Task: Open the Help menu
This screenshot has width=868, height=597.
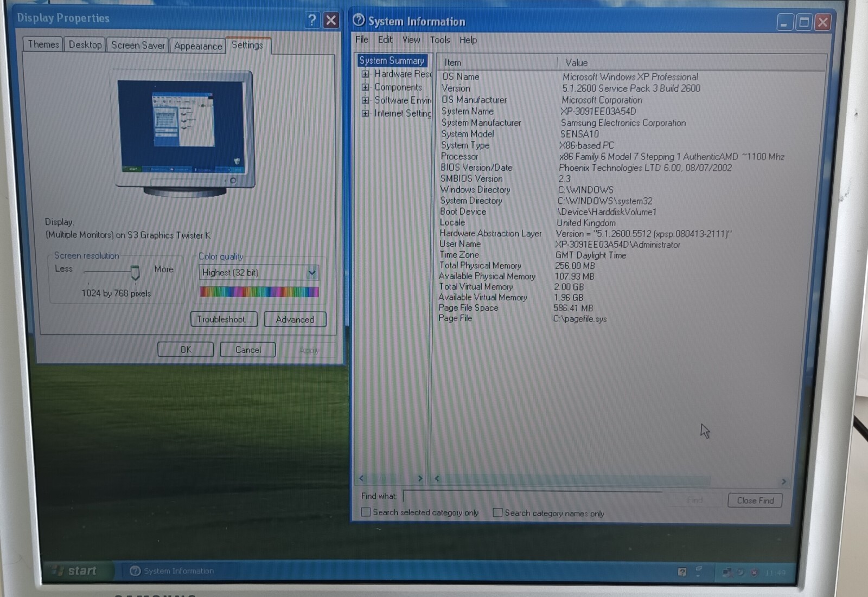Action: pos(468,40)
